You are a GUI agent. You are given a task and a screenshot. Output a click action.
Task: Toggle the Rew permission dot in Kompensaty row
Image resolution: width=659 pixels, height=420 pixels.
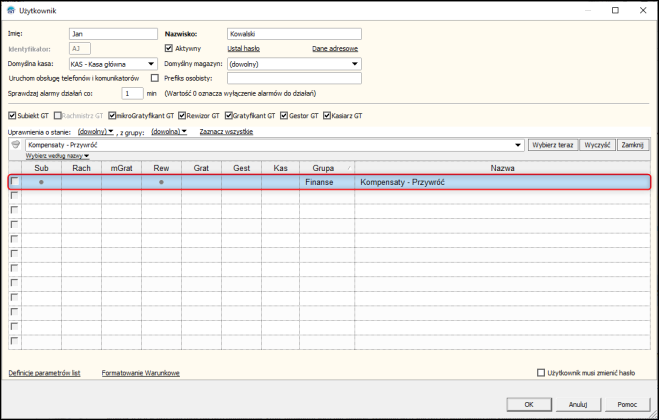click(161, 182)
